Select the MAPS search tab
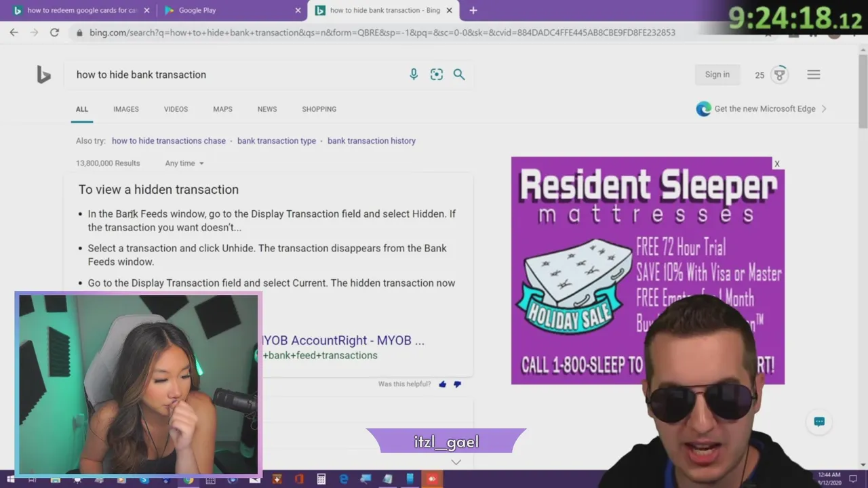Viewport: 868px width, 488px height. click(222, 109)
